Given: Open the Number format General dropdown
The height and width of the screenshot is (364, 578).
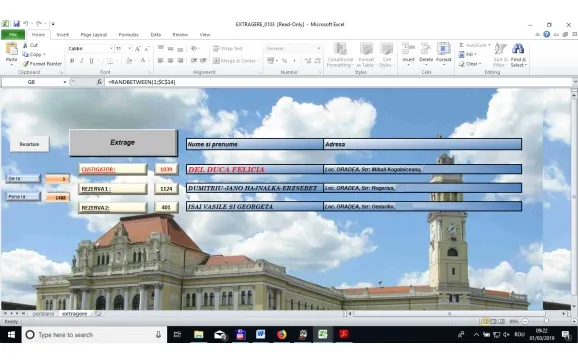Looking at the screenshot, I should click(x=318, y=48).
